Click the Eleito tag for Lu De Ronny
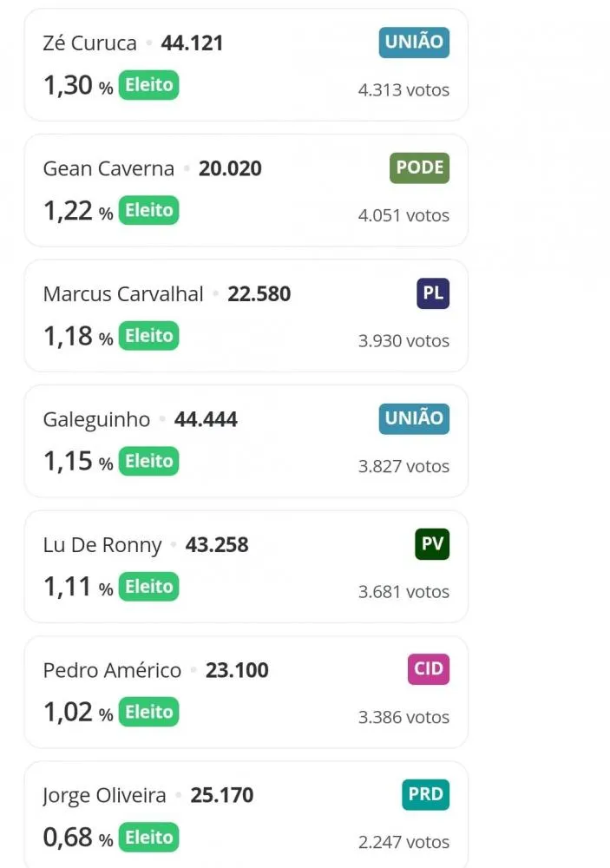 [149, 586]
